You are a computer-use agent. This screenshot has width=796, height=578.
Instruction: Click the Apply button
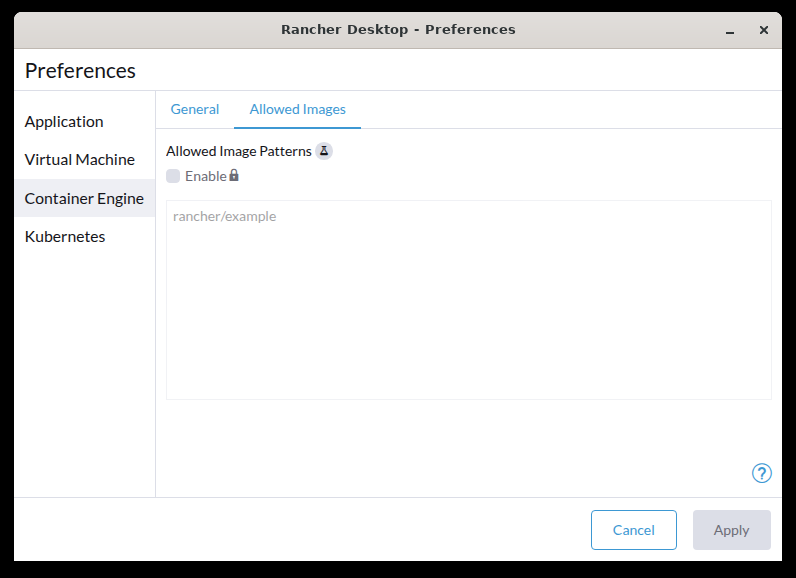[731, 530]
